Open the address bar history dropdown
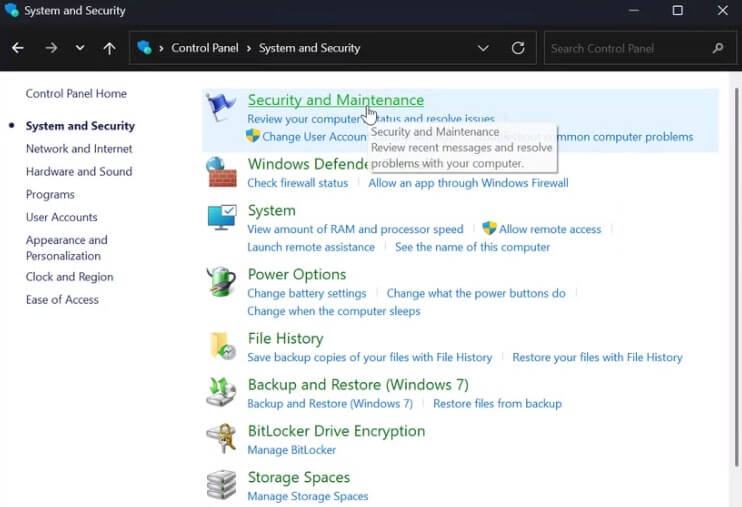Screen dimensions: 742x507 point(484,48)
